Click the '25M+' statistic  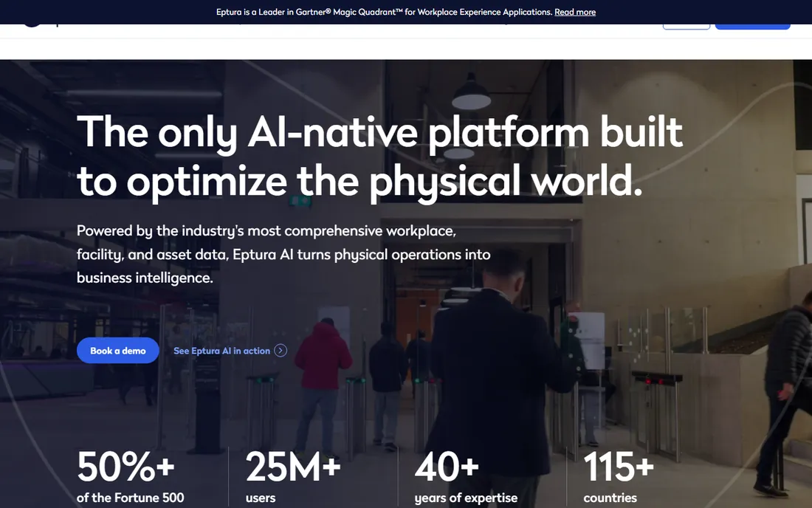coord(292,467)
